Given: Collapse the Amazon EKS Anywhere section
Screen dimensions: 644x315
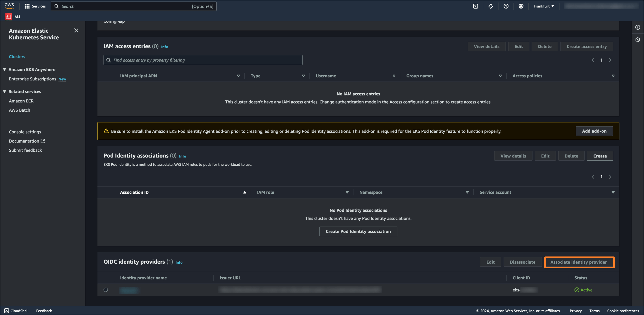Looking at the screenshot, I should click(4, 69).
